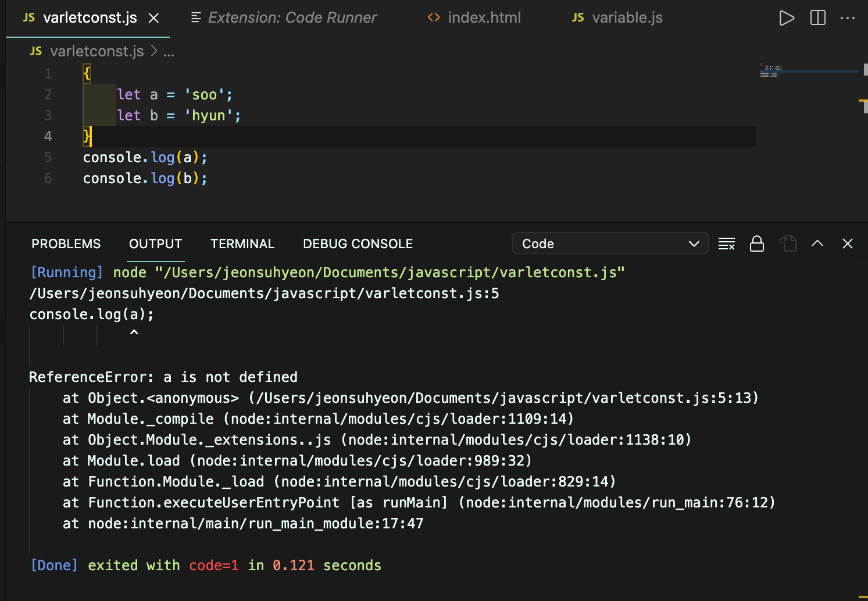Open the editor More Actions ellipsis menu

click(x=848, y=18)
